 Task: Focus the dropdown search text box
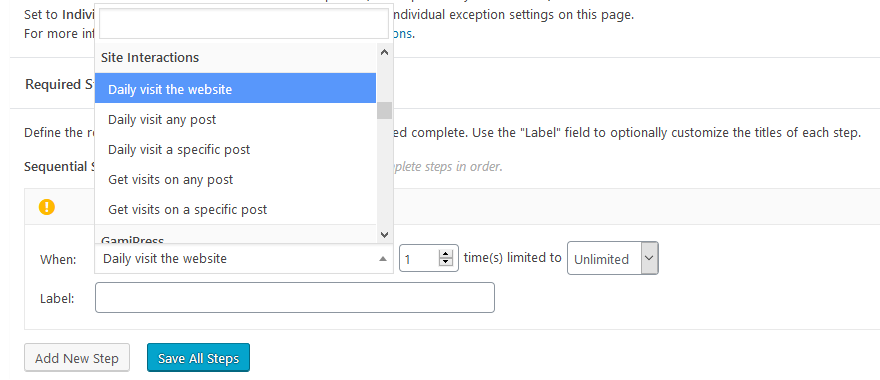click(x=244, y=24)
